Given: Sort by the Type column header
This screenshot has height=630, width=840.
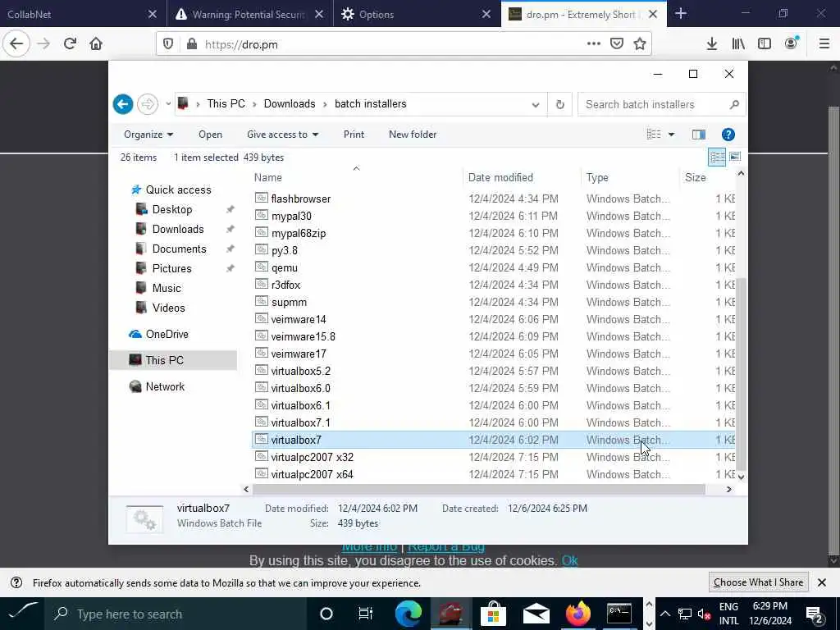Looking at the screenshot, I should (630, 177).
